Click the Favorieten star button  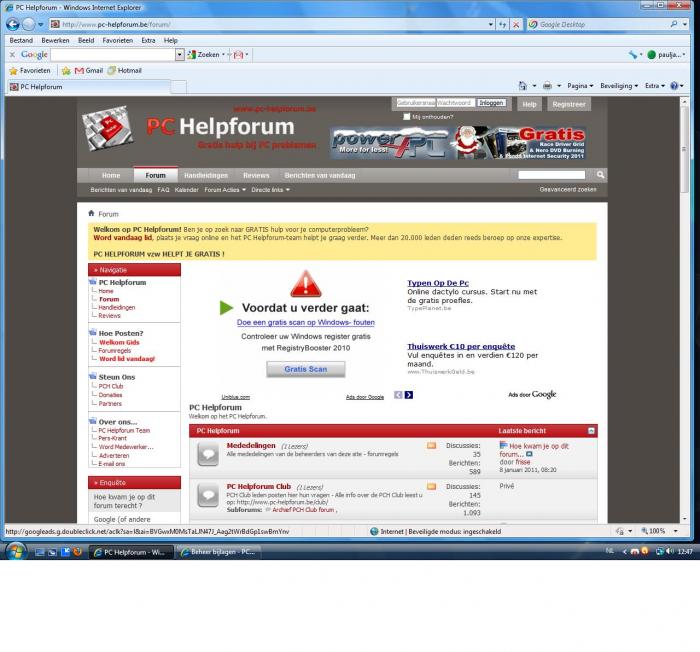[30, 71]
